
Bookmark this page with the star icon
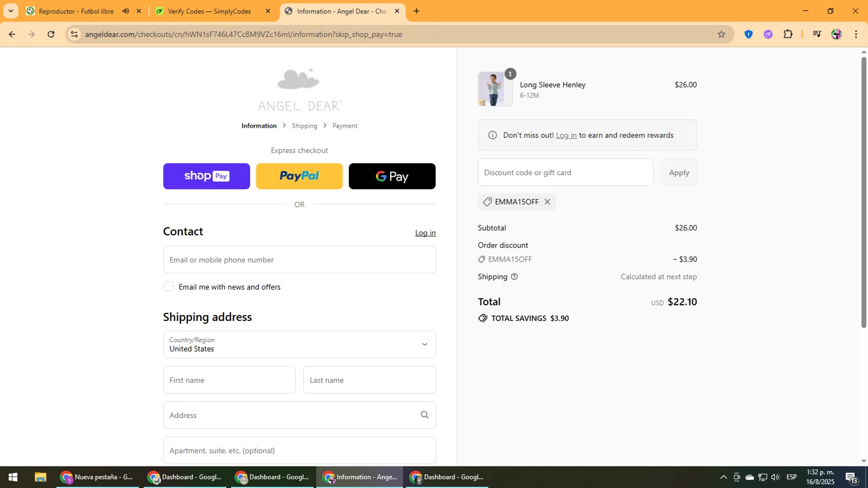(721, 34)
